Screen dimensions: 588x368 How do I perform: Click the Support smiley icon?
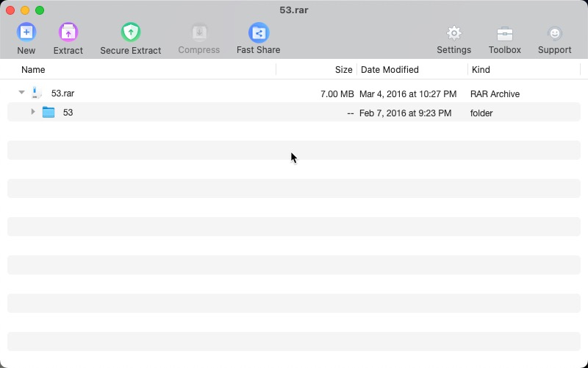(555, 33)
